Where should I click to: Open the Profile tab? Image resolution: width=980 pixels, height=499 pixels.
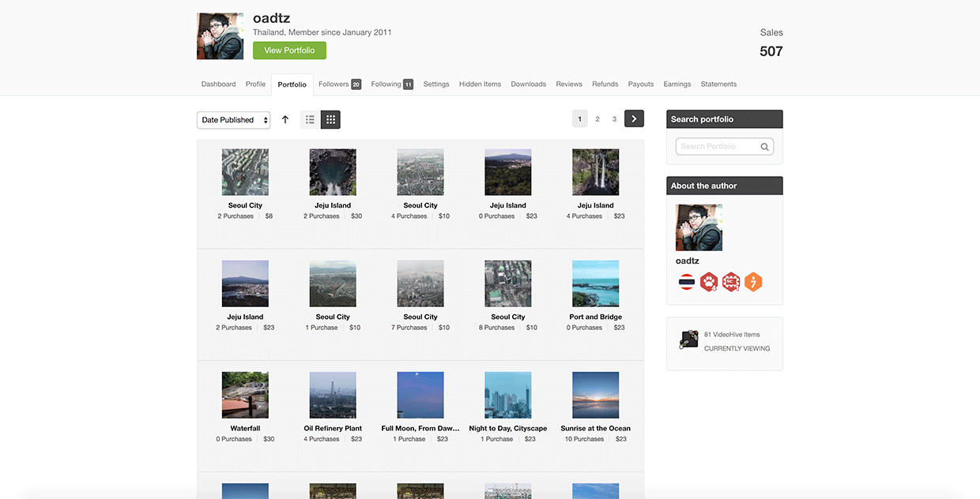click(255, 84)
